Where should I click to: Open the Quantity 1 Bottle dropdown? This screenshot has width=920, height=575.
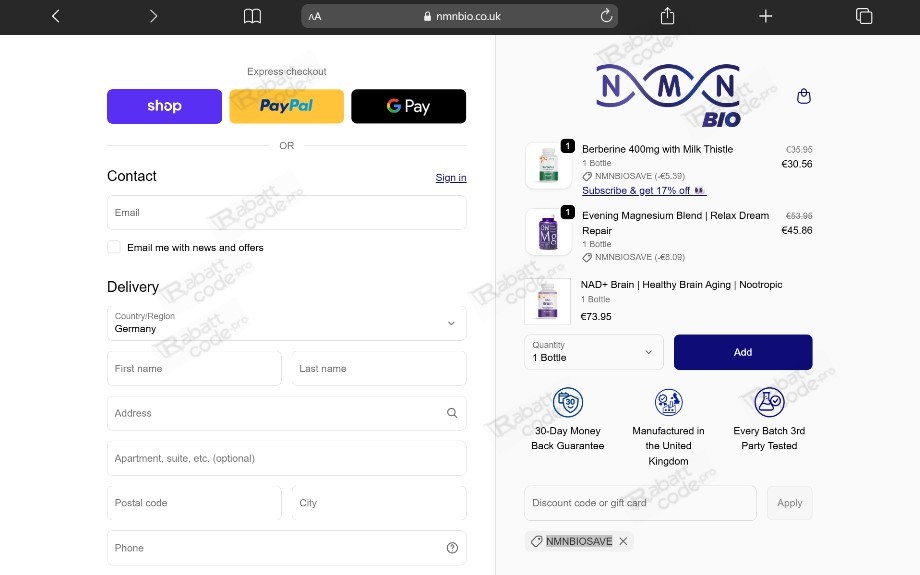[x=594, y=352]
